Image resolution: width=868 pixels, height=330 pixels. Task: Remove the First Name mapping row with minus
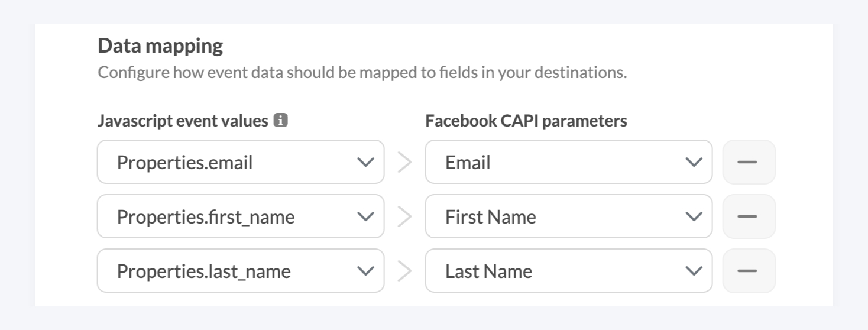749,216
